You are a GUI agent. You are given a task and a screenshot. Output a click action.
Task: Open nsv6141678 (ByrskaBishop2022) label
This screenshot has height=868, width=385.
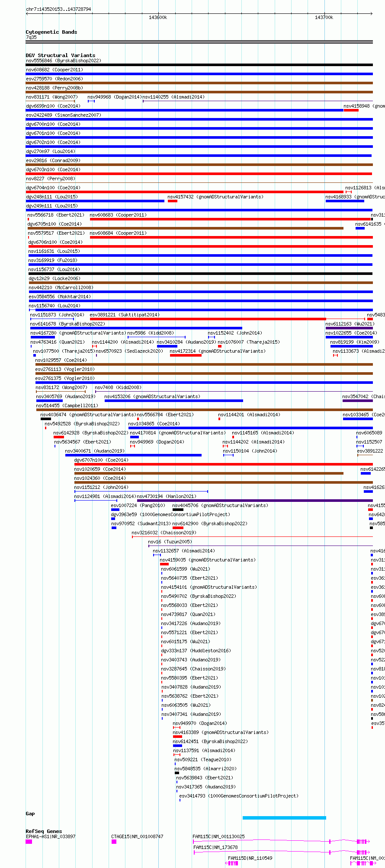(x=67, y=324)
